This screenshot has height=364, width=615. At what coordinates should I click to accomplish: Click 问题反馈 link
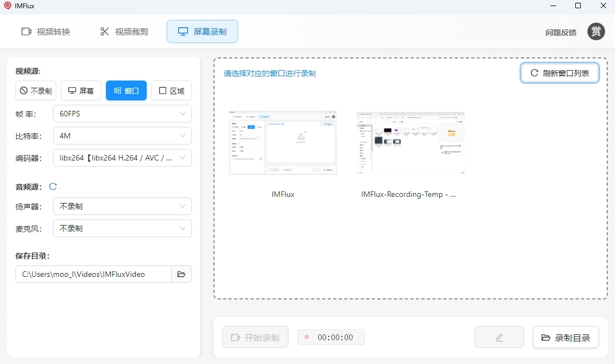pyautogui.click(x=561, y=32)
